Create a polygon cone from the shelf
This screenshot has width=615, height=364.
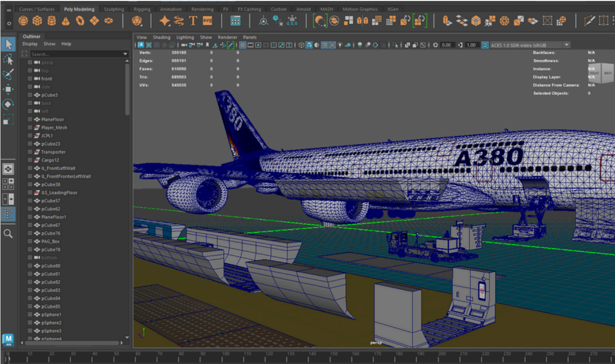pos(66,21)
